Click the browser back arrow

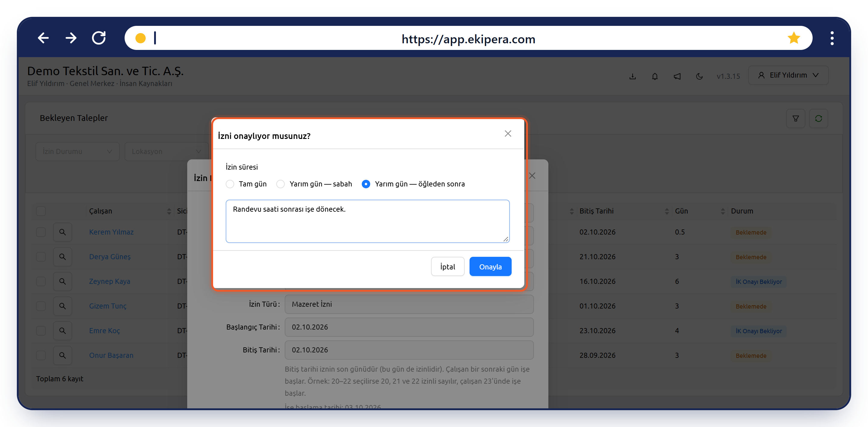pyautogui.click(x=43, y=38)
